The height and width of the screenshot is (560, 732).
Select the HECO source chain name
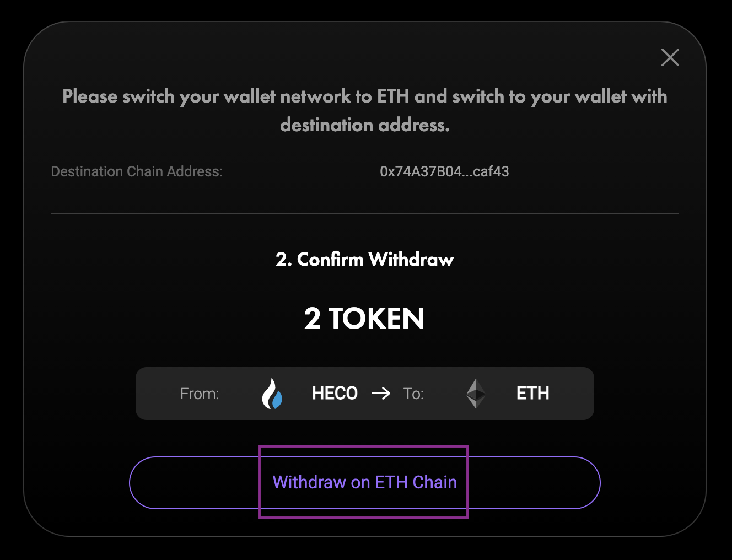[x=335, y=394]
